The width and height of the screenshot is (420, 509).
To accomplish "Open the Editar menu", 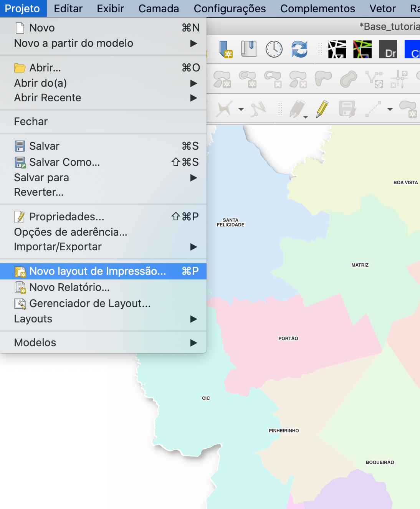I will click(68, 8).
